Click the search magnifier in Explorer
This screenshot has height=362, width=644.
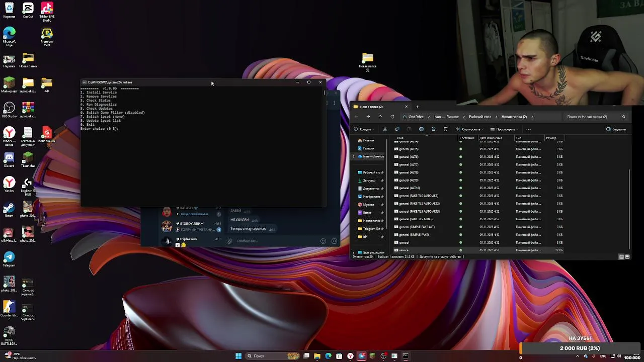pyautogui.click(x=623, y=117)
